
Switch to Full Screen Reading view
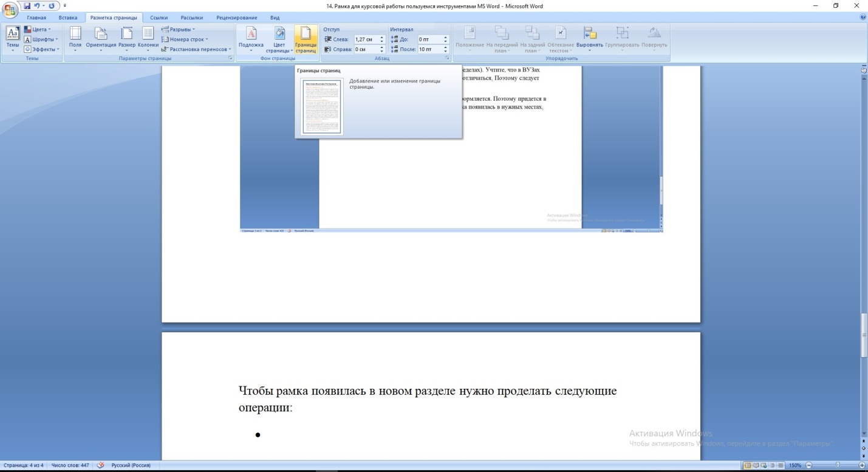[756, 465]
